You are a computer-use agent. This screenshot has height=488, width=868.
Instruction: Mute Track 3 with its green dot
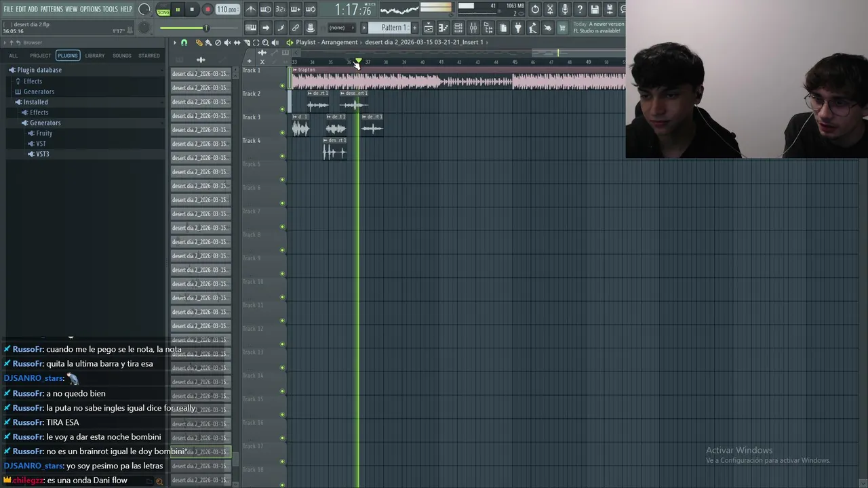(x=283, y=133)
